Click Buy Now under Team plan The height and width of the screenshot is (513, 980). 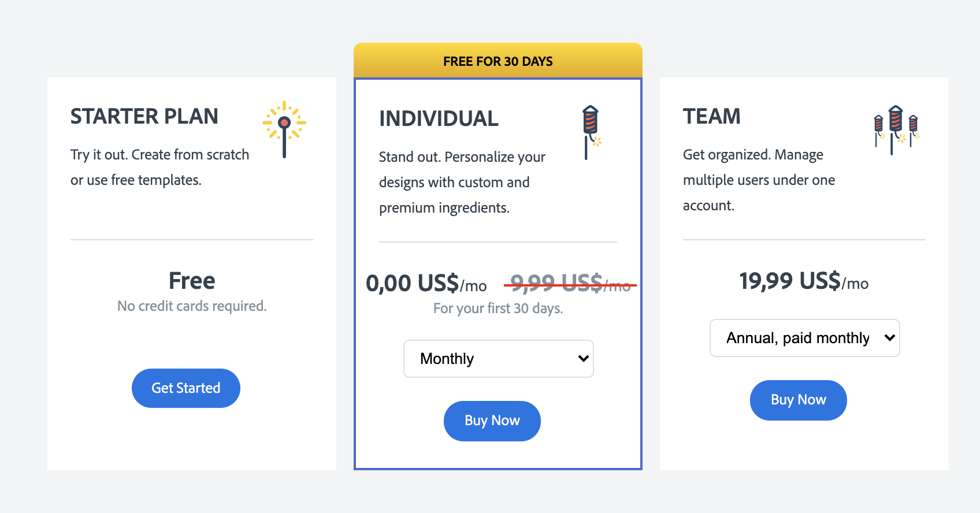point(799,400)
